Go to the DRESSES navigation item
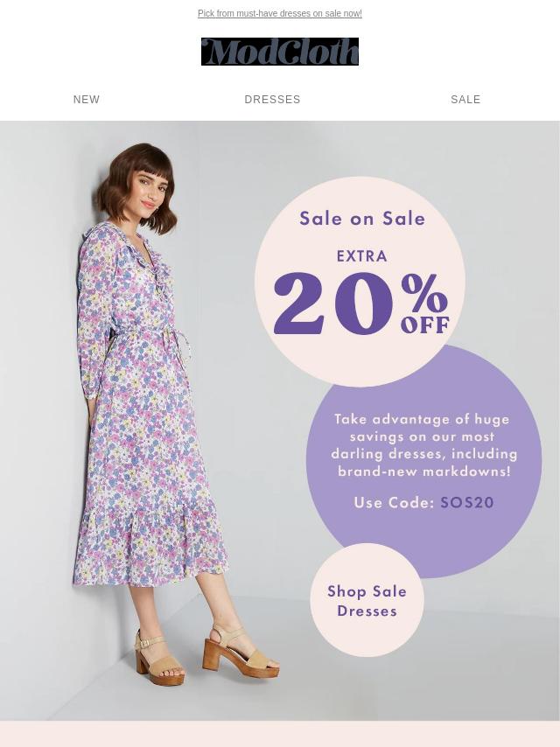The image size is (560, 747). (x=273, y=100)
